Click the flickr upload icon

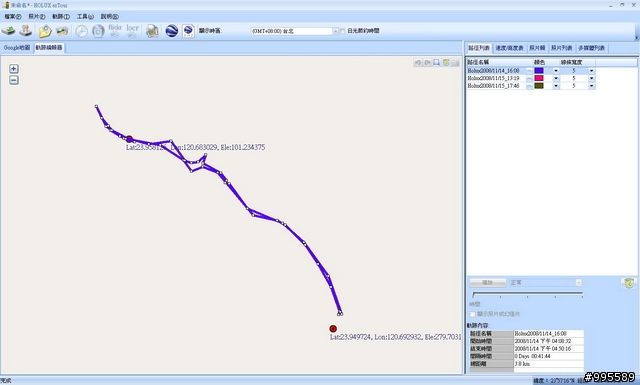(x=115, y=31)
